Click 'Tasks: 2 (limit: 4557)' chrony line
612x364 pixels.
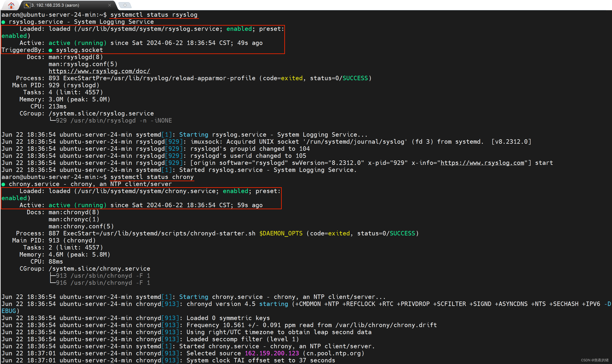tap(63, 248)
